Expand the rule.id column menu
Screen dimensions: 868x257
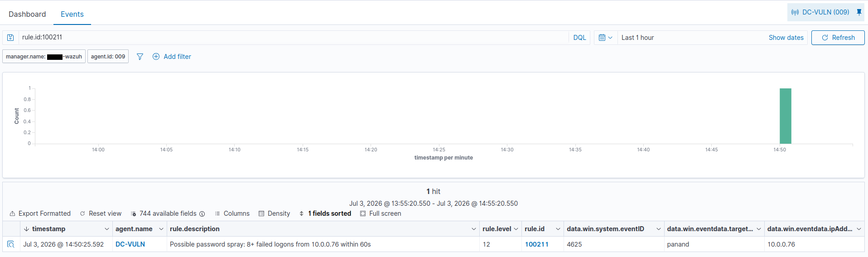tap(558, 229)
